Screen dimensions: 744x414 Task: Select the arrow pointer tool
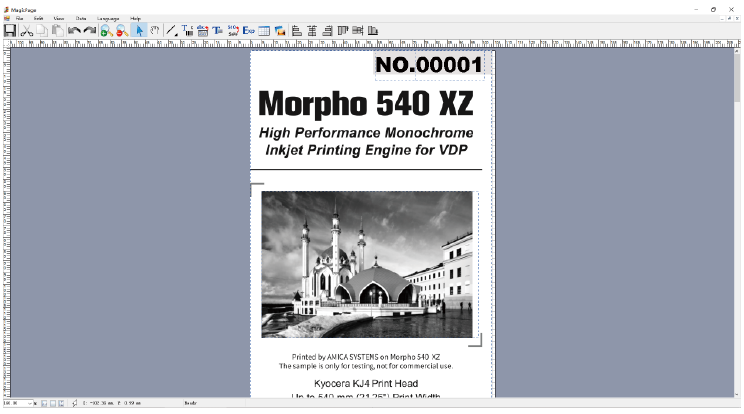[140, 31]
